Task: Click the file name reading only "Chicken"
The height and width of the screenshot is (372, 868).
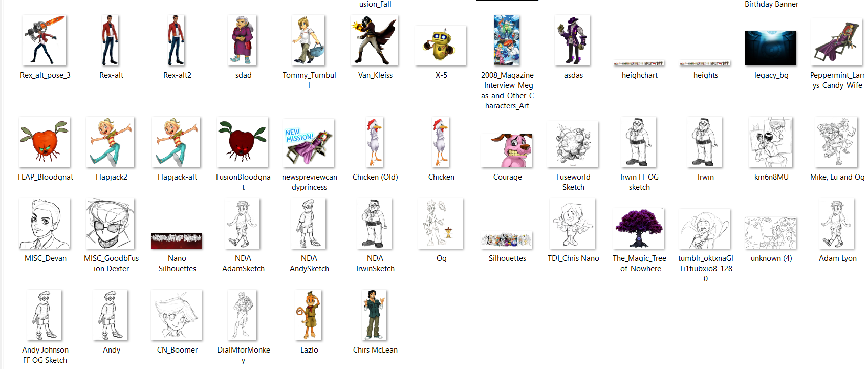Action: tap(441, 177)
